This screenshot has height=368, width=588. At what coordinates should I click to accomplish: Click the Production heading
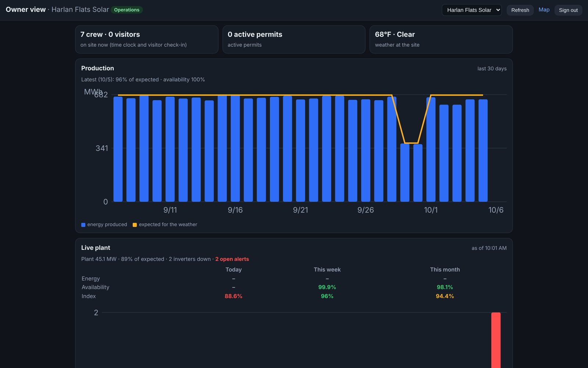point(97,68)
